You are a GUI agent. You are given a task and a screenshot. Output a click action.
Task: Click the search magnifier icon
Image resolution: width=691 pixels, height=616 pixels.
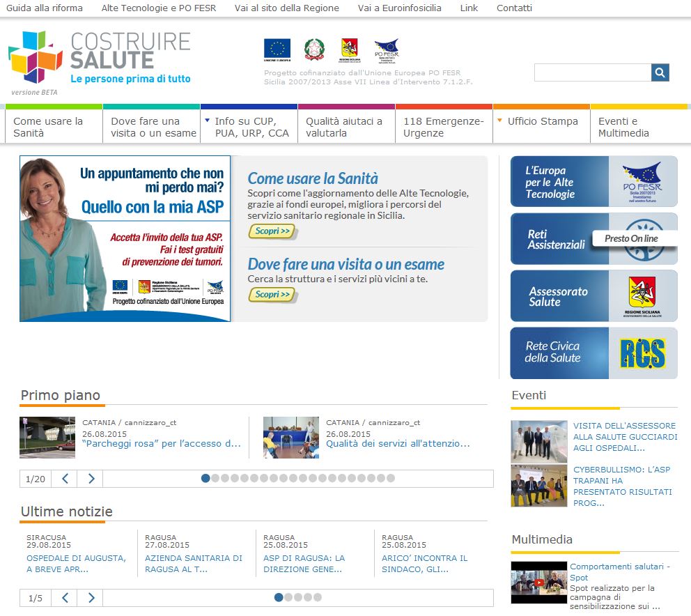pos(660,72)
